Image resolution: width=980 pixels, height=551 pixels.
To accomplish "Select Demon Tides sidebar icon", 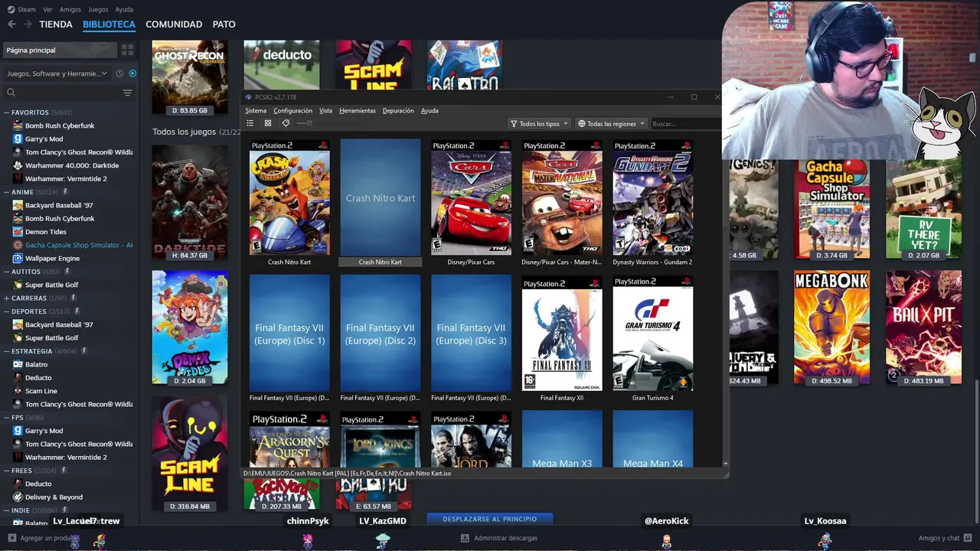I will click(18, 232).
